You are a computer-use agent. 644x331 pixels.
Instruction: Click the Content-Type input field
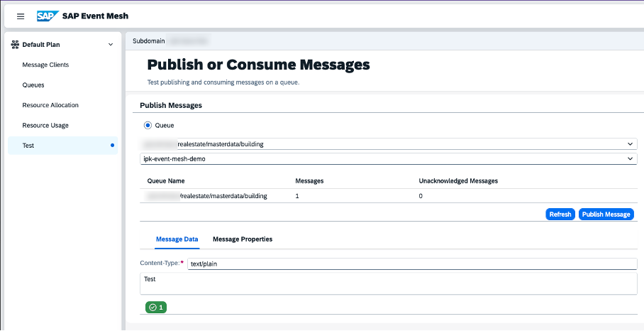click(412, 264)
